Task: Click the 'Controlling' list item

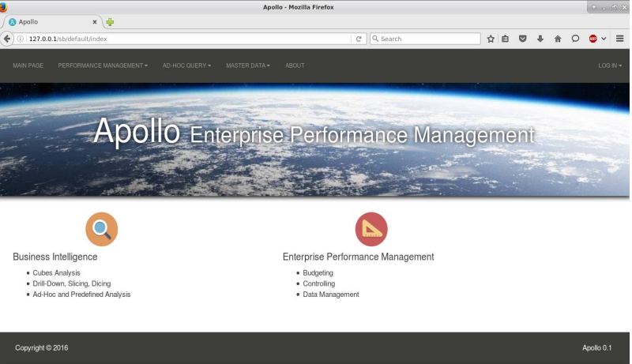Action: click(x=319, y=284)
